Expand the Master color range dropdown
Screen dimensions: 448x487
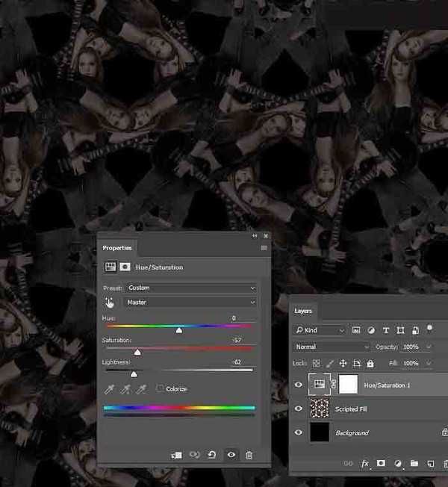190,303
